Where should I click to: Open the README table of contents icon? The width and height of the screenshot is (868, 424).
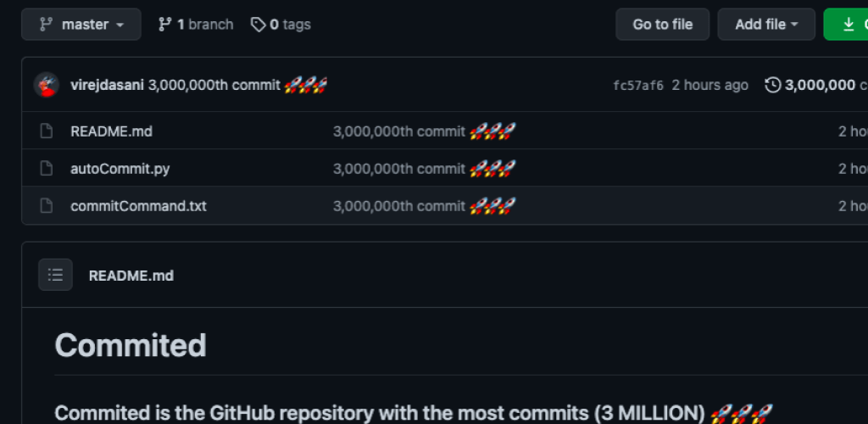pyautogui.click(x=56, y=275)
